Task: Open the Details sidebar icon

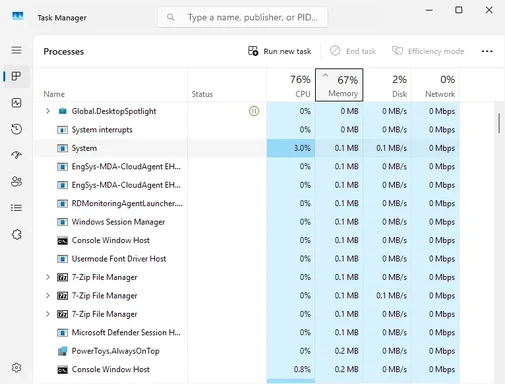Action: tap(16, 208)
